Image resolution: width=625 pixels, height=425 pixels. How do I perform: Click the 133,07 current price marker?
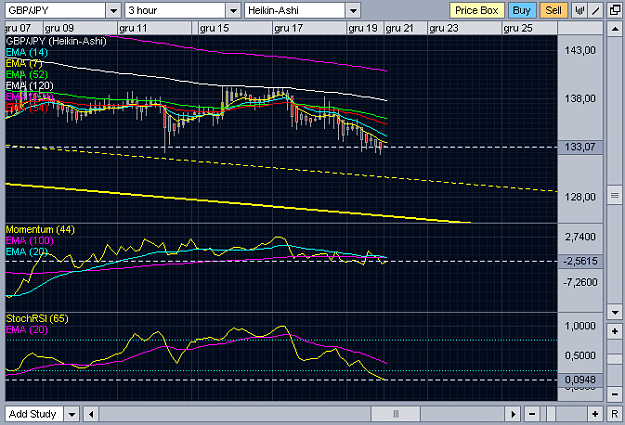[580, 147]
